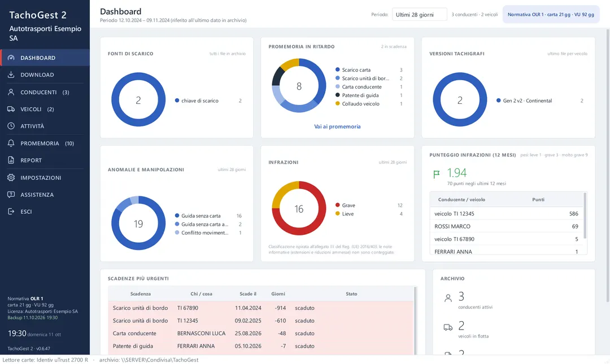
Task: Select 'ROSSI MARCO' row in points table
Action: [x=507, y=226]
